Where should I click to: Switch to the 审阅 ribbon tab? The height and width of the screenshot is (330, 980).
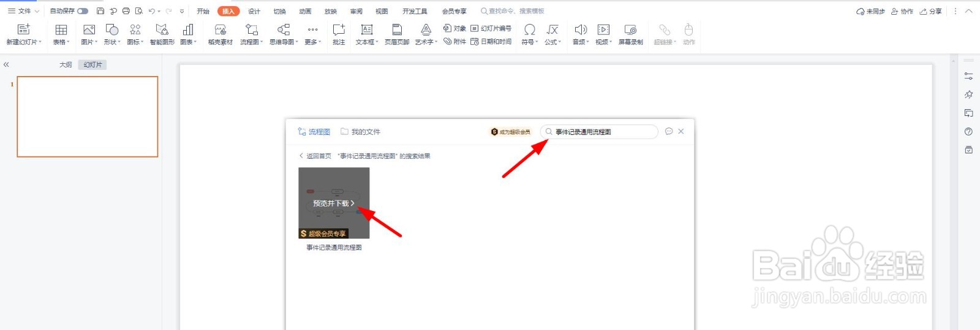pyautogui.click(x=356, y=11)
